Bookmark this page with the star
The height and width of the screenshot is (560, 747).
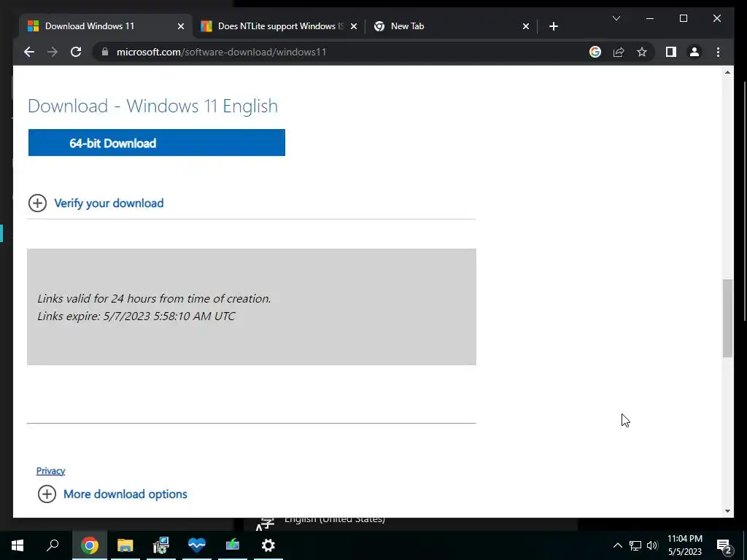(642, 52)
